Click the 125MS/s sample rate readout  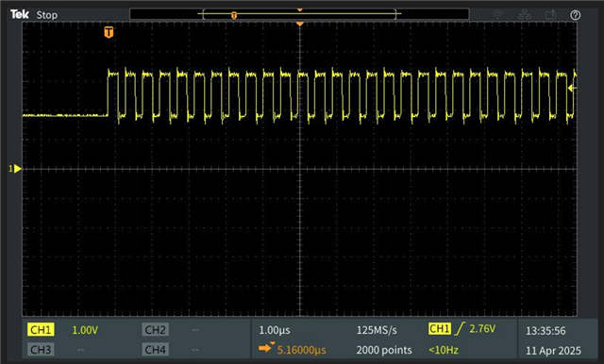click(x=377, y=330)
